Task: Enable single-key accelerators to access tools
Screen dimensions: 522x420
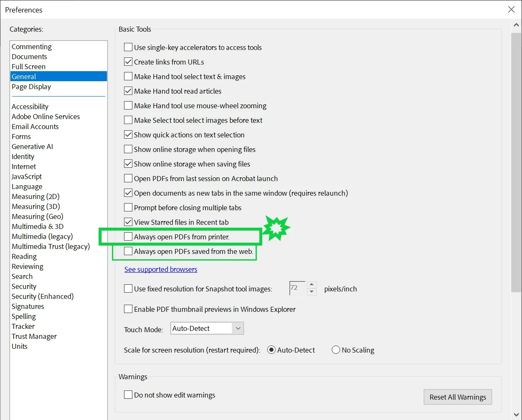Action: 128,47
